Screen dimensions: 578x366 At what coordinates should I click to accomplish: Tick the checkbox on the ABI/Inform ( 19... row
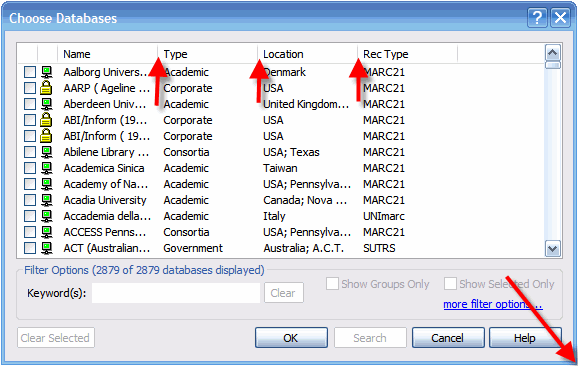pos(30,136)
